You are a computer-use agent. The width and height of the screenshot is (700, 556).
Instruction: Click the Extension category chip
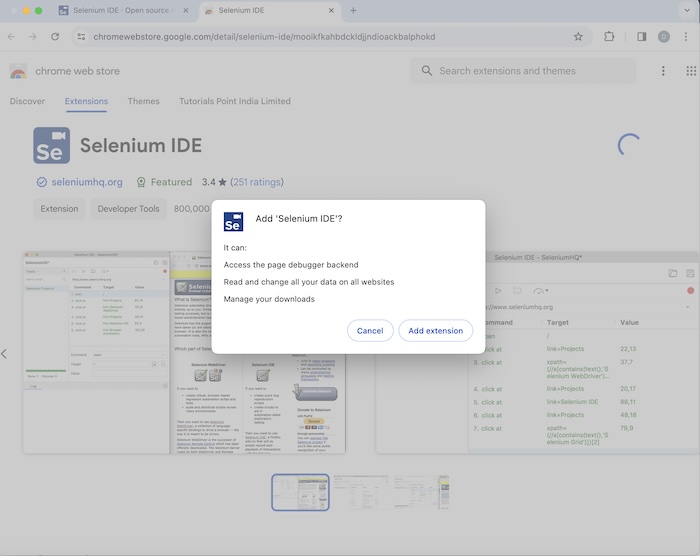(59, 209)
